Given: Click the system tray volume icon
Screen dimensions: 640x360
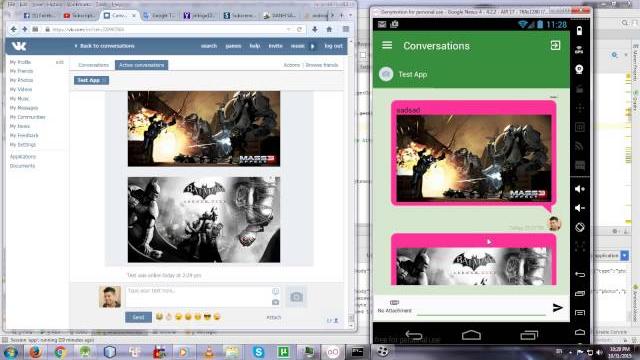Looking at the screenshot, I should (x=599, y=352).
